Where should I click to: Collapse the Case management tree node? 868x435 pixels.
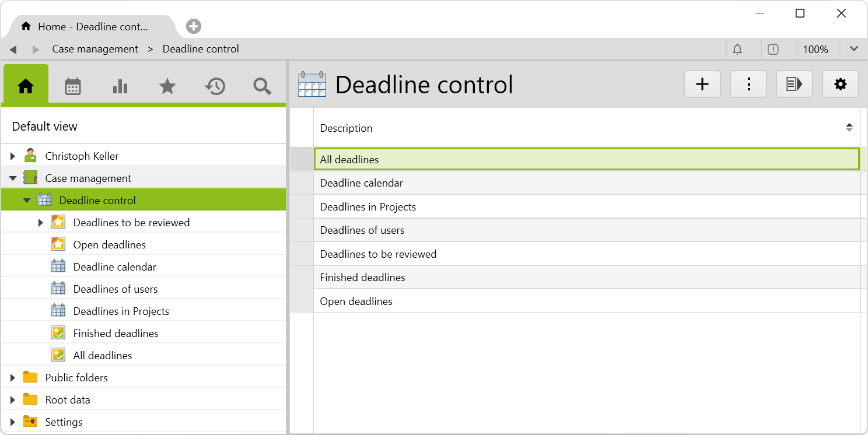click(13, 178)
